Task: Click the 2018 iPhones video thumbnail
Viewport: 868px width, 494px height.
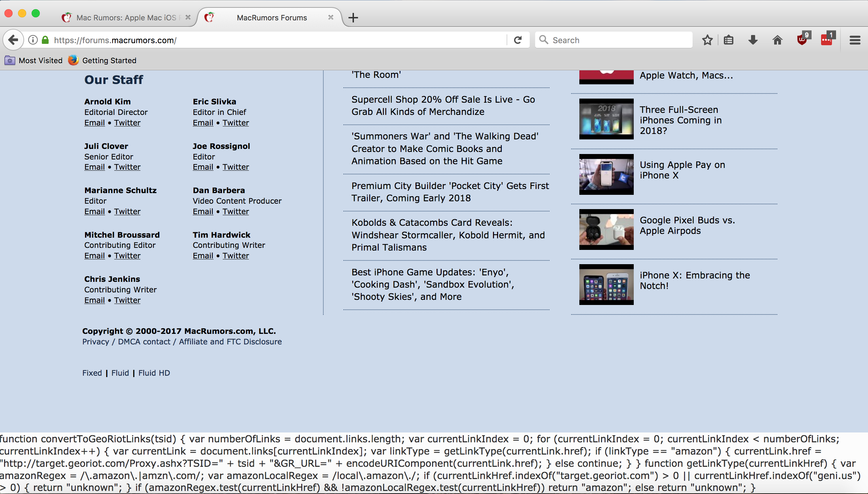Action: coord(606,119)
